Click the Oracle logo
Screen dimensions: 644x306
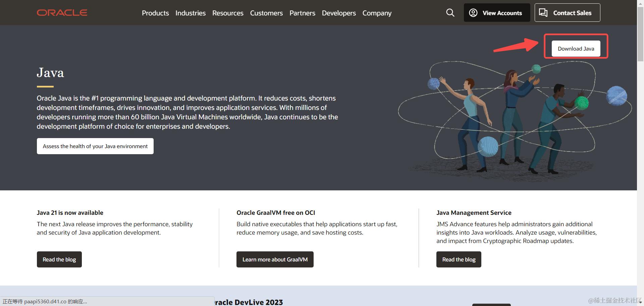point(62,13)
